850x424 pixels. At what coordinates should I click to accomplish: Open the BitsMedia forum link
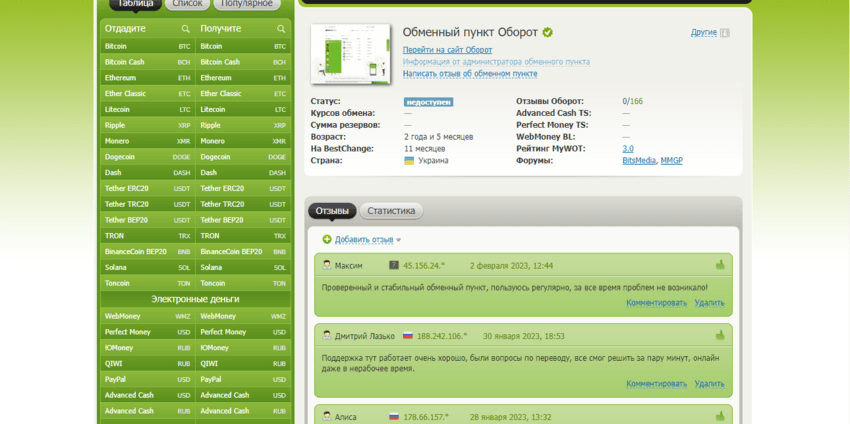coord(638,160)
